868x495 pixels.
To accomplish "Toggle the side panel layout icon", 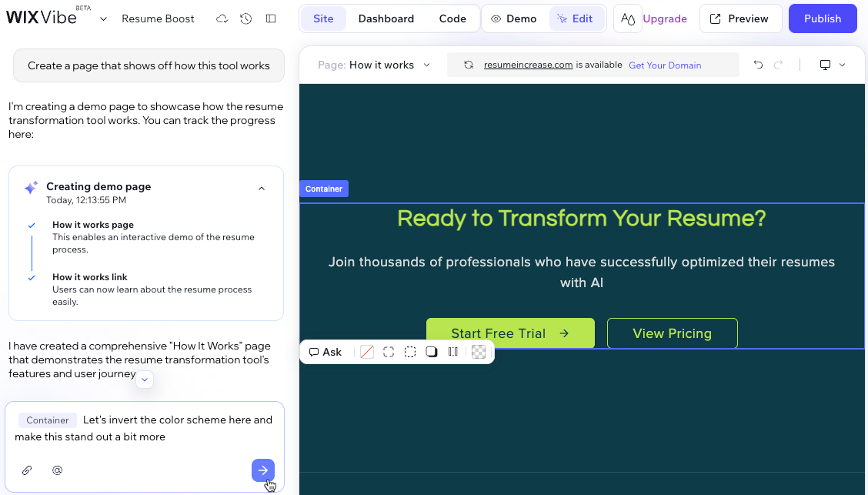I will [x=270, y=18].
